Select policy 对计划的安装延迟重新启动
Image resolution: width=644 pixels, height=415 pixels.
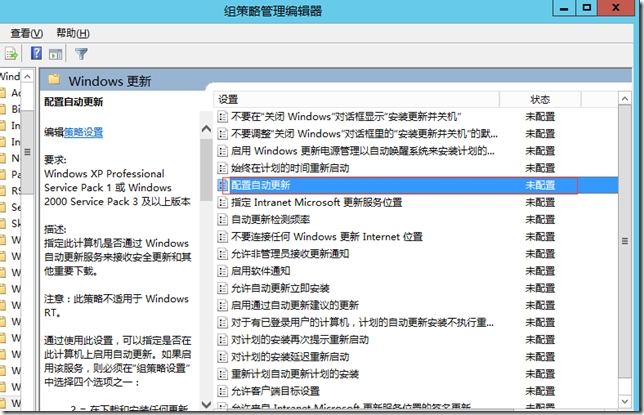(290, 357)
